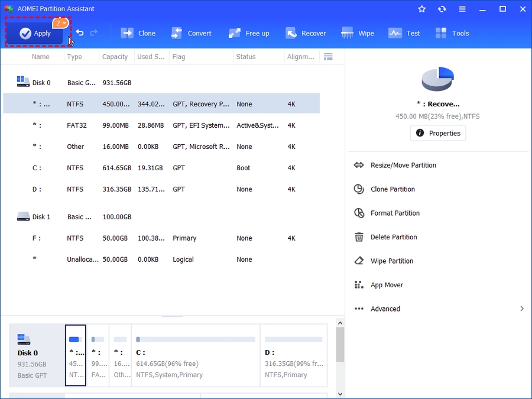Screen dimensions: 532x399
Task: Open the hamburger menu in title bar
Action: (x=462, y=9)
